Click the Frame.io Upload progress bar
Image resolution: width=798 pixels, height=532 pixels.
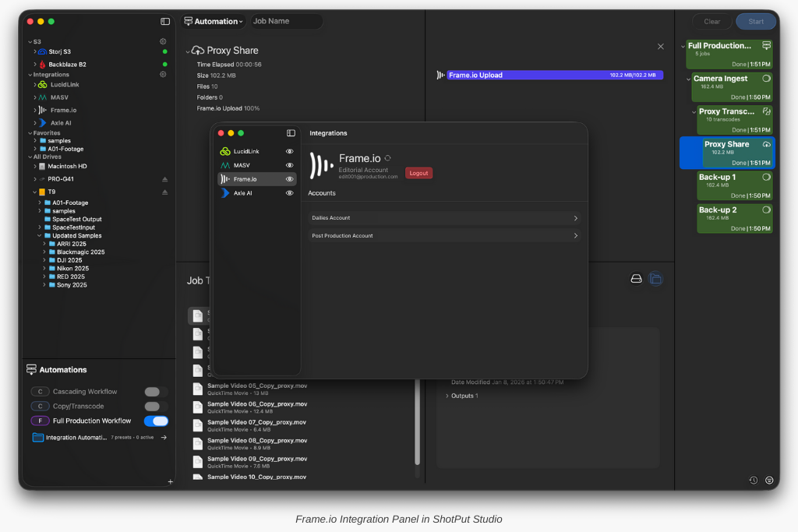(x=554, y=76)
